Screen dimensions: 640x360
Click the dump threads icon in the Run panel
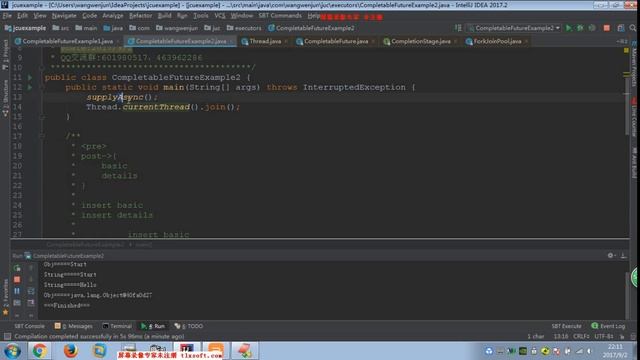point(17,303)
